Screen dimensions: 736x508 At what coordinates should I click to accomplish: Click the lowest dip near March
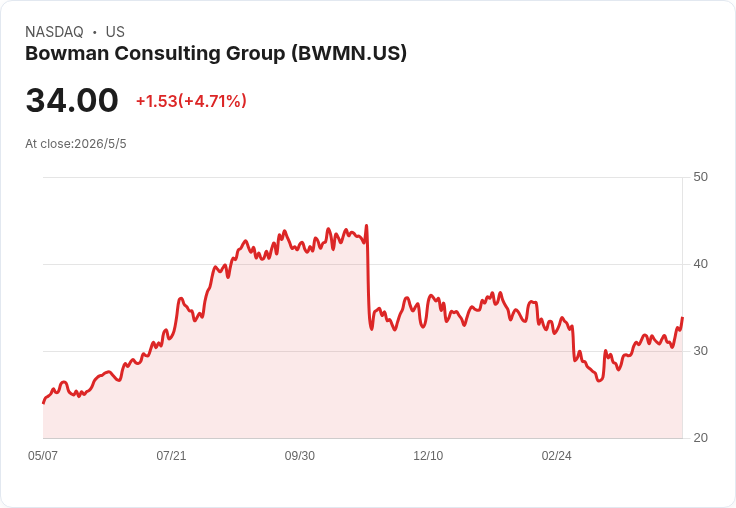click(x=599, y=380)
